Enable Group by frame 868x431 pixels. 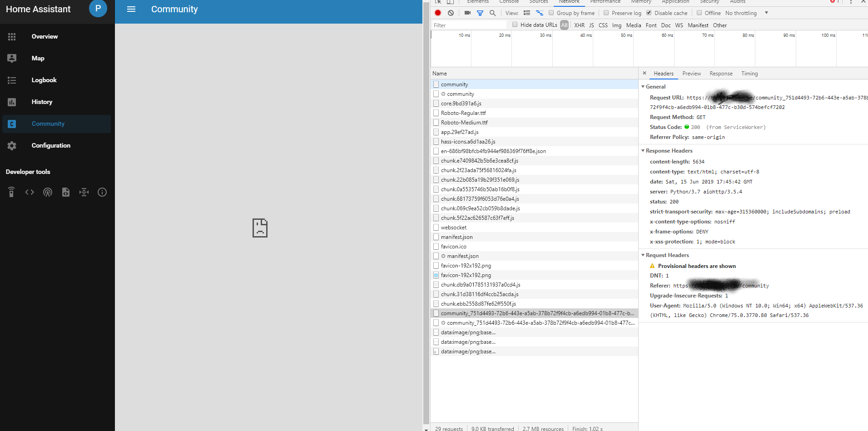coord(551,13)
